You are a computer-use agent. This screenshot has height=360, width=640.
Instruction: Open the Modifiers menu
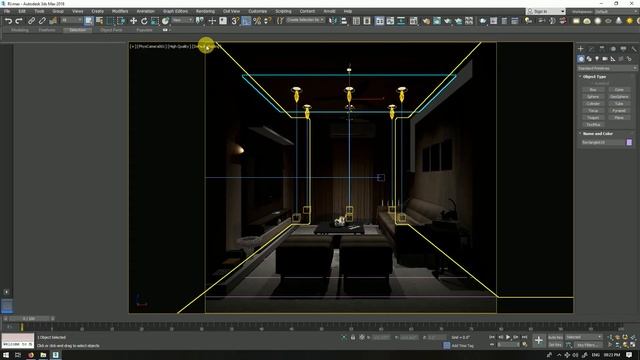120,11
